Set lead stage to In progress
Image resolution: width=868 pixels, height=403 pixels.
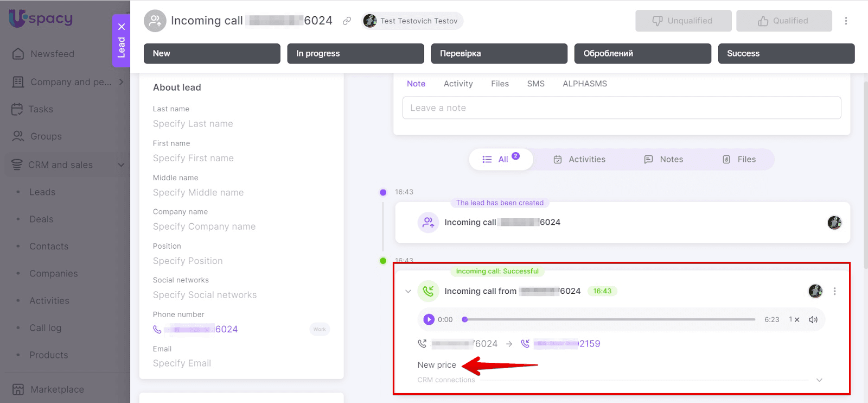[x=355, y=53]
